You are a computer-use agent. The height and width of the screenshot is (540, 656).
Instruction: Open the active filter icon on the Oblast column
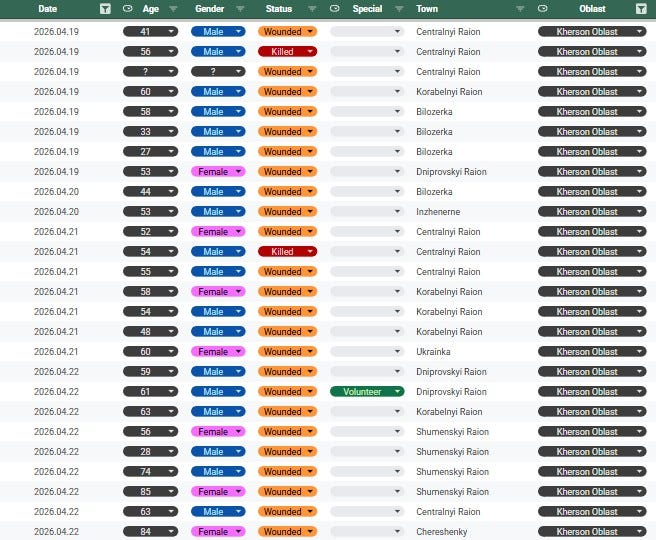click(x=641, y=9)
